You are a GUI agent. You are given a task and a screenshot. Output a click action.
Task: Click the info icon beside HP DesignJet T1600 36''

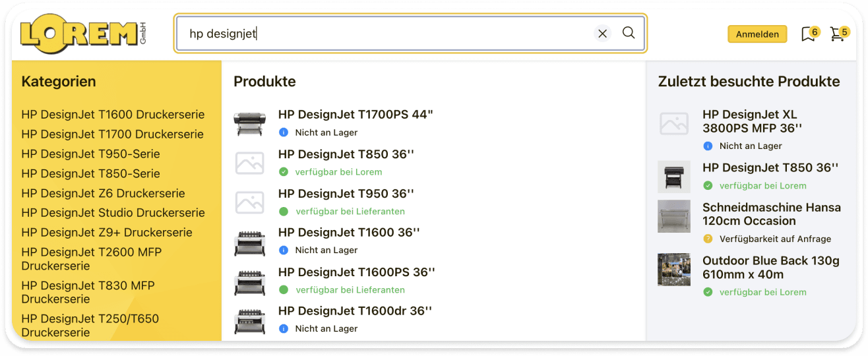click(284, 251)
